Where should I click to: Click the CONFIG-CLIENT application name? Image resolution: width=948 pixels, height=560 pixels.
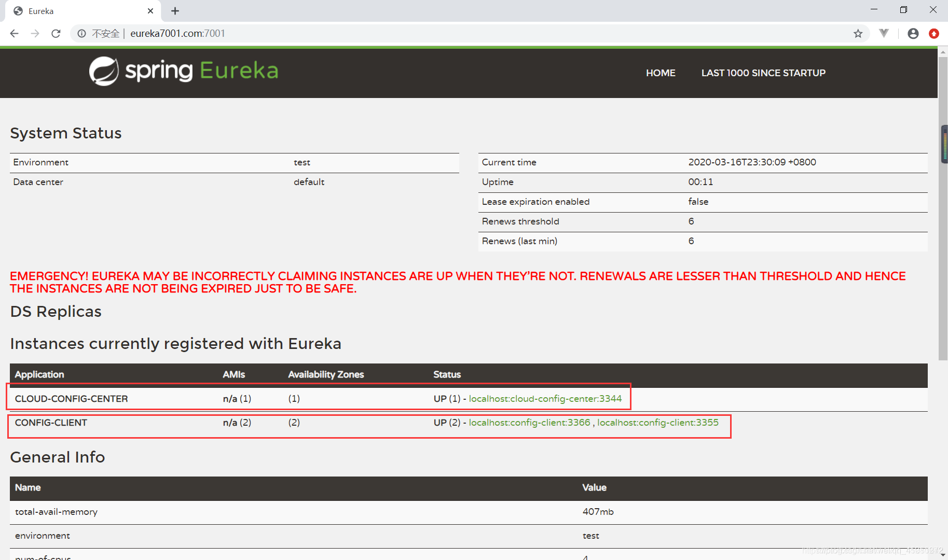(51, 423)
